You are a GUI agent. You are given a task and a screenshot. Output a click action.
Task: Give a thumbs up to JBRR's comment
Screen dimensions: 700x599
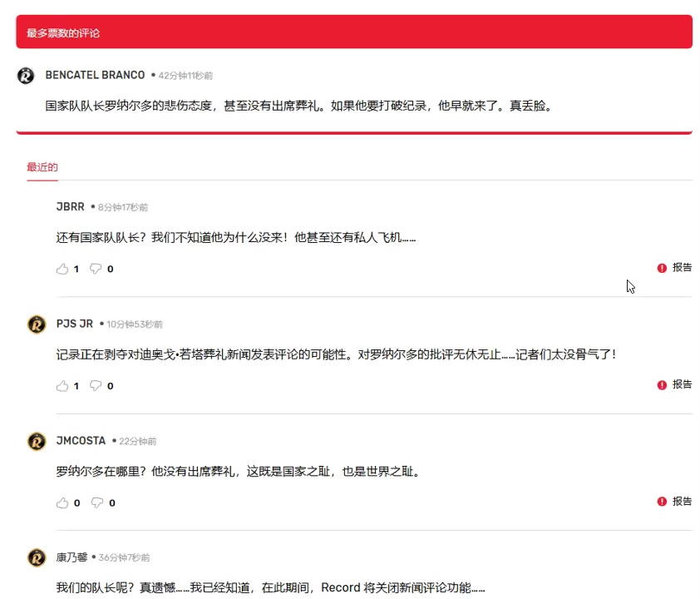pyautogui.click(x=62, y=269)
